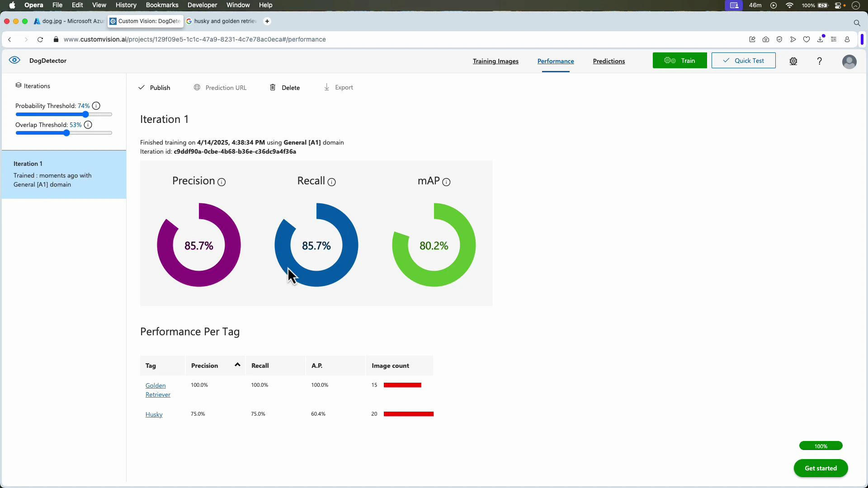
Task: Click the Custom Vision eye logo
Action: click(14, 60)
